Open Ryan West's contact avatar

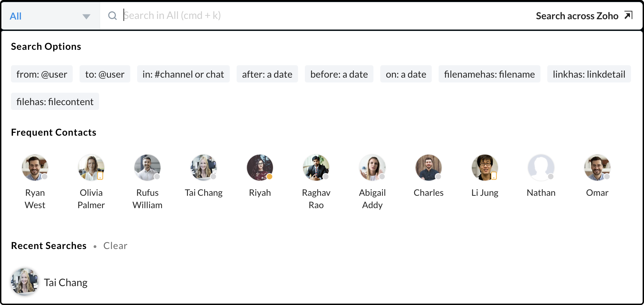click(35, 168)
